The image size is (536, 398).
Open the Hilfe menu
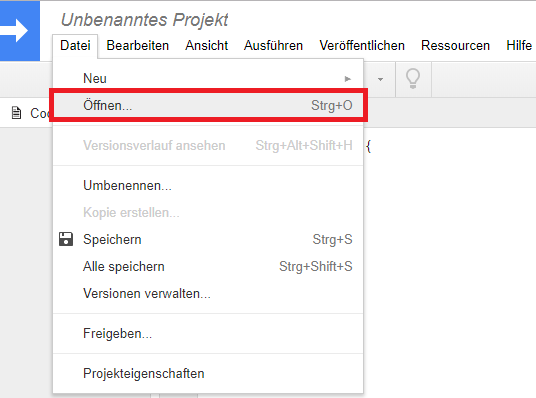point(519,45)
